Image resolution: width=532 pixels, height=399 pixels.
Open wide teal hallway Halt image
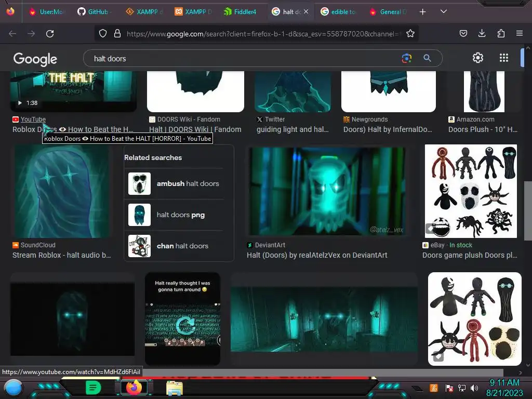click(324, 320)
